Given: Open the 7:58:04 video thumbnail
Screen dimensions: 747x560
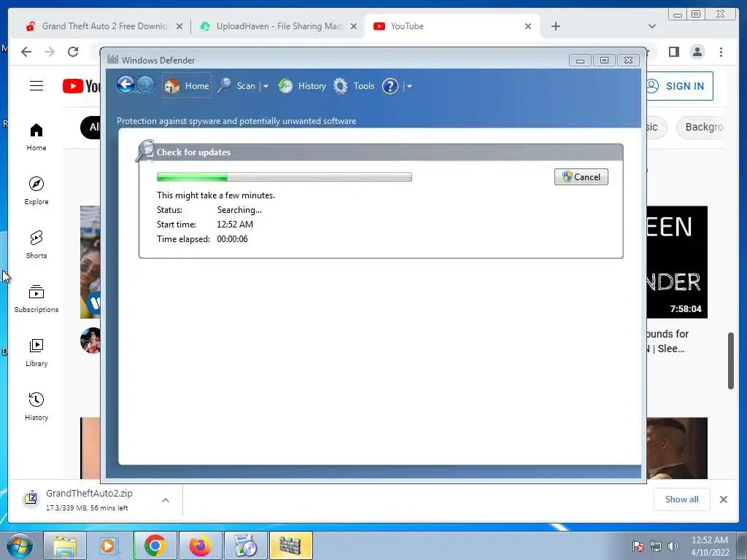Looking at the screenshot, I should [676, 262].
